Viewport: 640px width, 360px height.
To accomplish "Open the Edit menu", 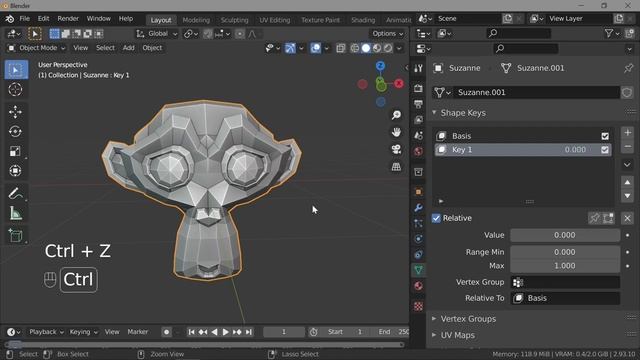I will [x=43, y=19].
